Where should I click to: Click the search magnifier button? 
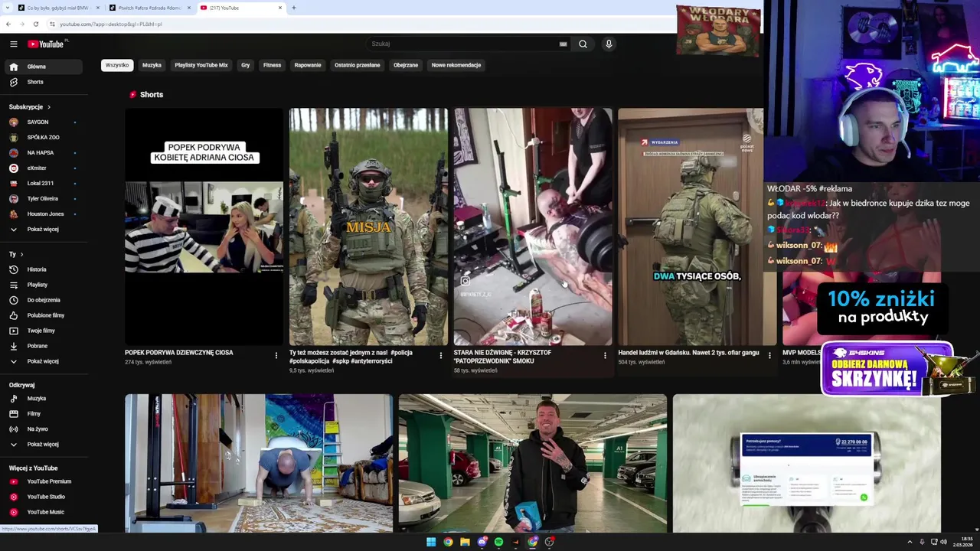pos(583,44)
